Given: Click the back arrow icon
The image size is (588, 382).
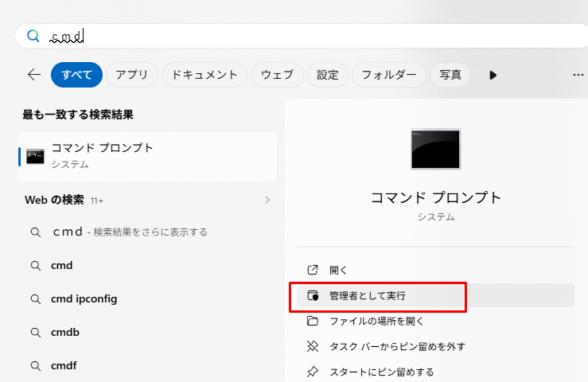Looking at the screenshot, I should pos(33,75).
